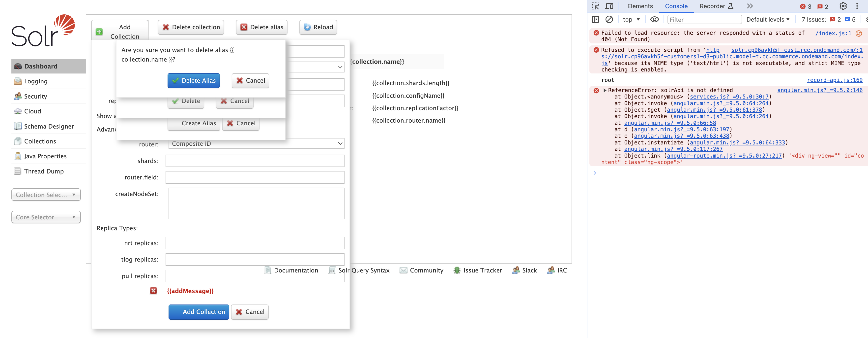The image size is (868, 338).
Task: Click the nrt replicas field
Action: [255, 243]
